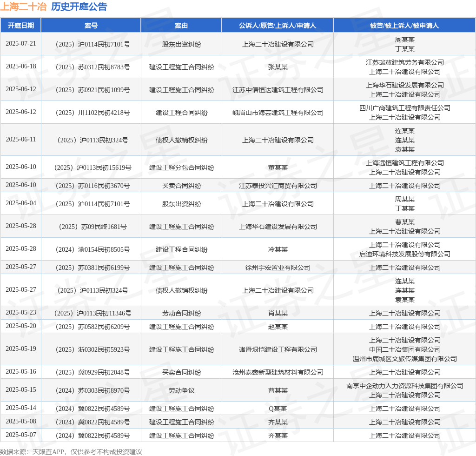Screen dimensions: 476x456
Task: Select plaintiff 沧州泰鑫新型建筑材料有限公司
Action: (x=278, y=372)
